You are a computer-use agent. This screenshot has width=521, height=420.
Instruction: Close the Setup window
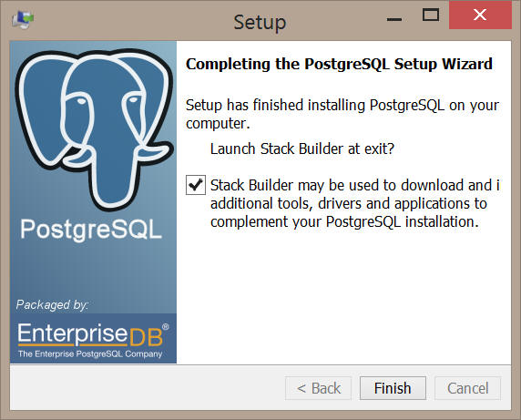480,15
